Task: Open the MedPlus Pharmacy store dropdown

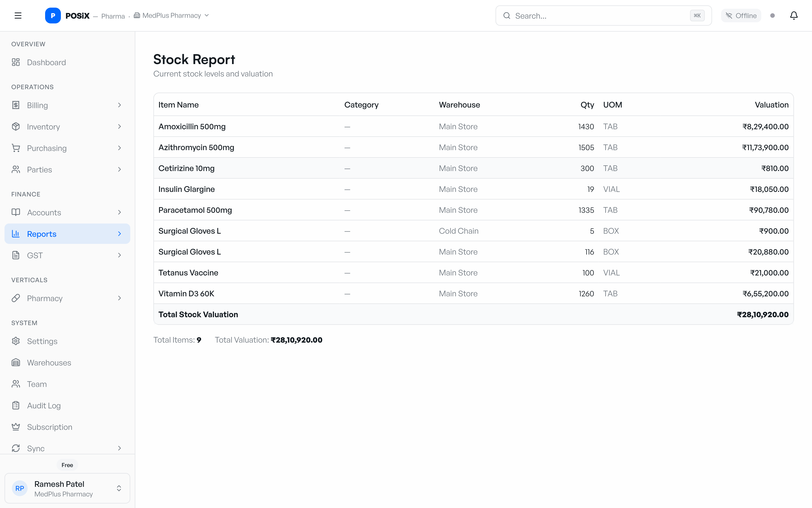Action: 171,16
